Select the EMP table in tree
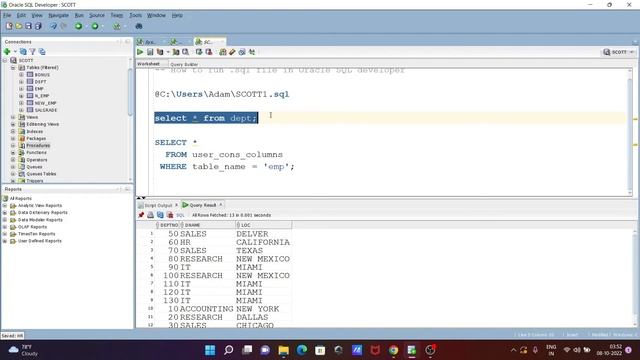The width and height of the screenshot is (640, 360). click(x=39, y=89)
